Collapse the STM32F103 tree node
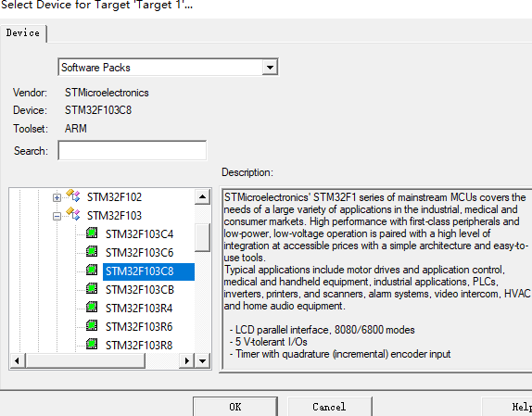Image resolution: width=532 pixels, height=416 pixels. click(x=57, y=216)
